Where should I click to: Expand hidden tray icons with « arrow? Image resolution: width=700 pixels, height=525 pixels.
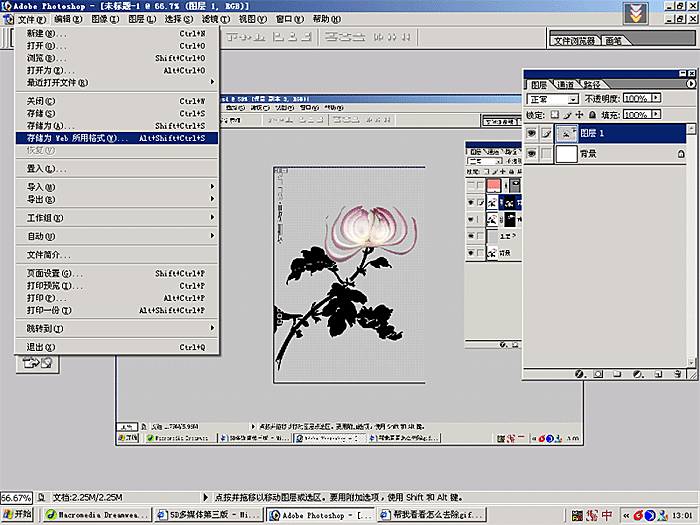point(626,516)
